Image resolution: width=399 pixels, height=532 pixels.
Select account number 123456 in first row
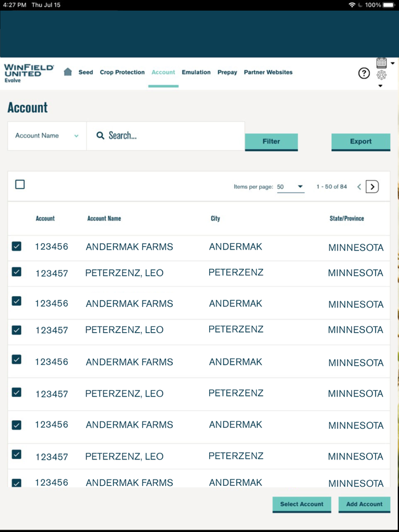pos(52,247)
